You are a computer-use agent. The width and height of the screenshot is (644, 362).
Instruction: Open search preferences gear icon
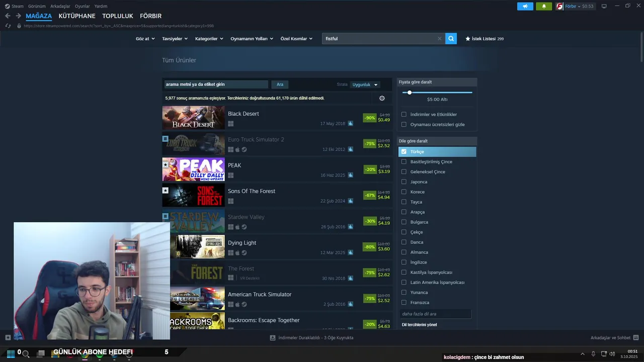[382, 98]
